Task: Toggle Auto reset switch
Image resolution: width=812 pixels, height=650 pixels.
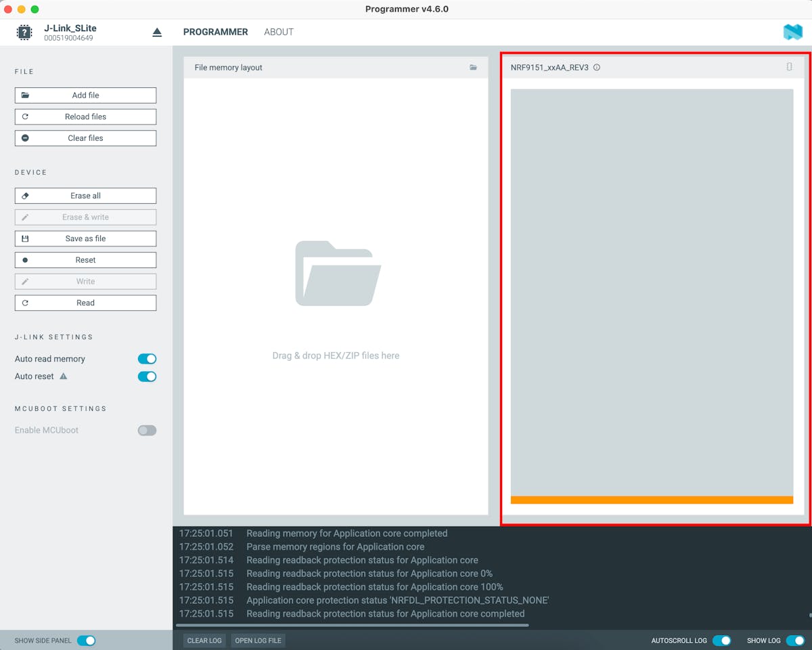Action: (147, 376)
